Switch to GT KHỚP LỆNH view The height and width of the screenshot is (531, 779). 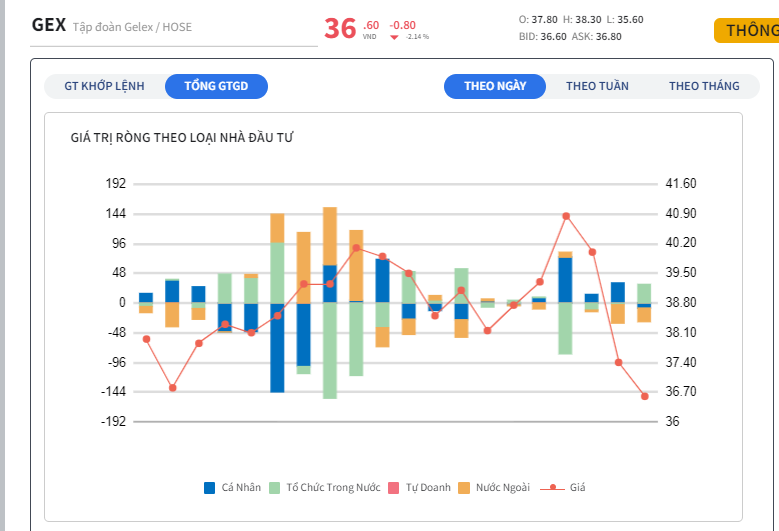(104, 86)
